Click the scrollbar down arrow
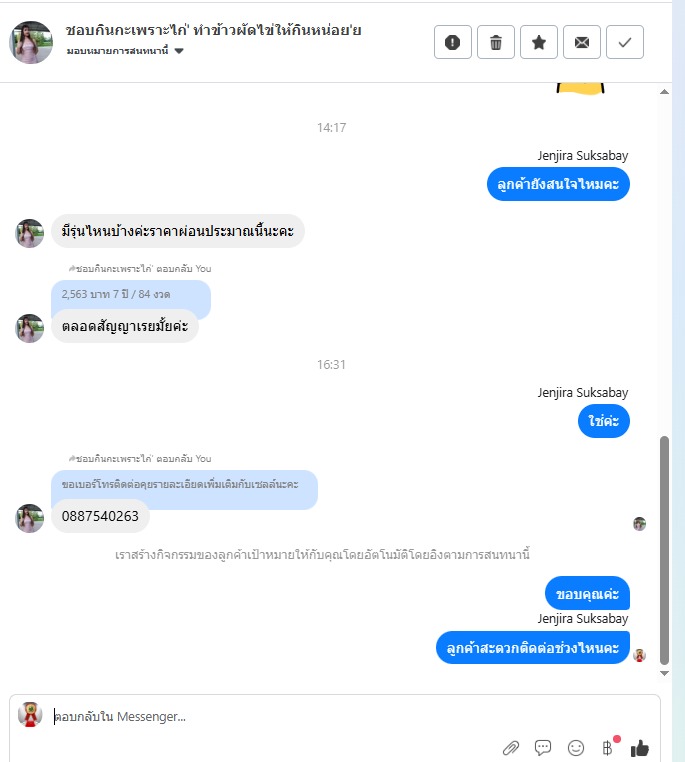 click(664, 673)
